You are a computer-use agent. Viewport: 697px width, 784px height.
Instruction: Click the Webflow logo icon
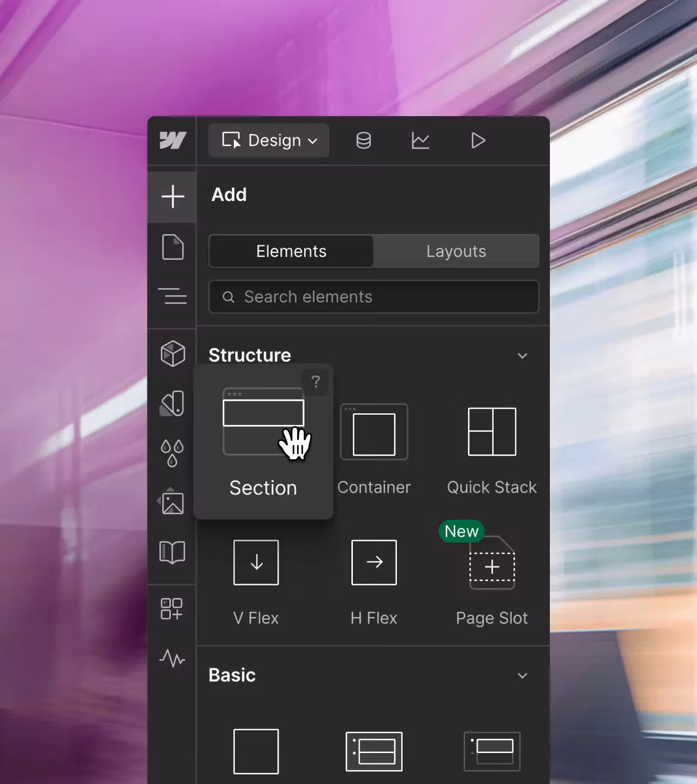coord(173,141)
